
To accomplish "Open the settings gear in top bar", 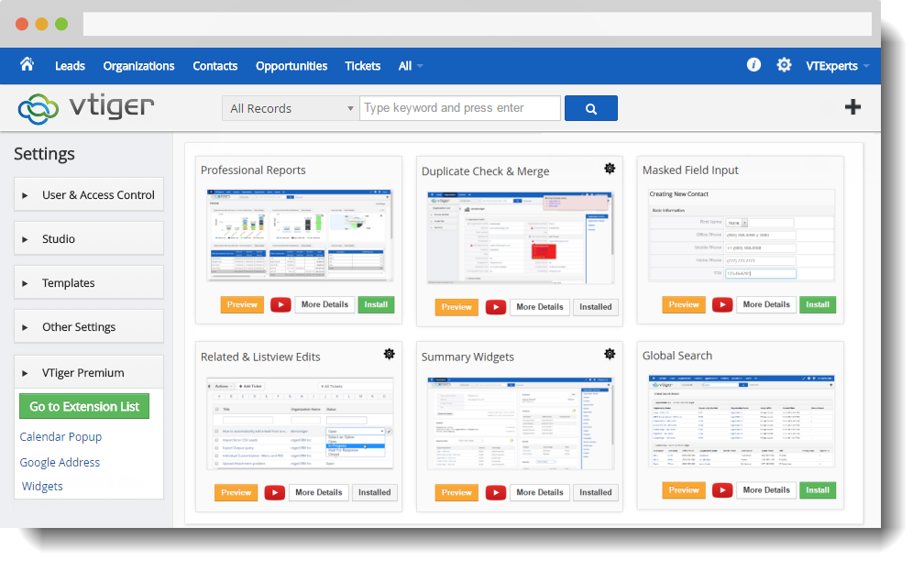I will [784, 65].
